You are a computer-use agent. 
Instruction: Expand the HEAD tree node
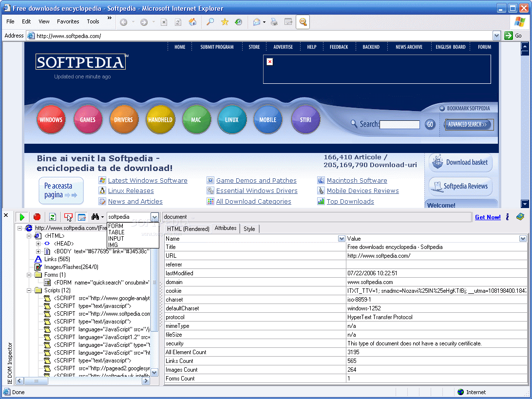pyautogui.click(x=38, y=244)
